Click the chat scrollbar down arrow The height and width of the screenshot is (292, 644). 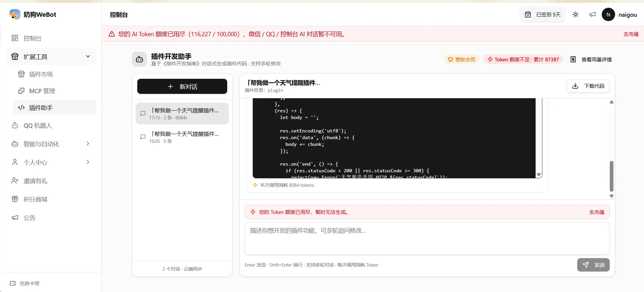pos(611,196)
